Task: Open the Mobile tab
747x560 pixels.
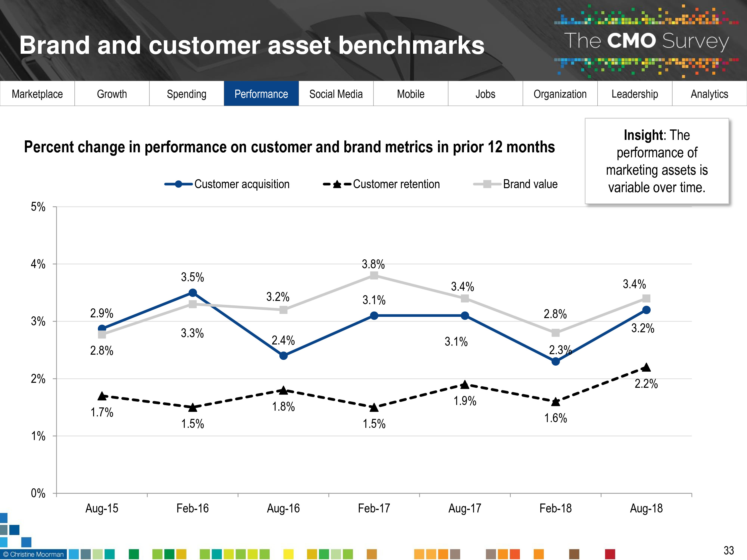Action: click(x=410, y=94)
